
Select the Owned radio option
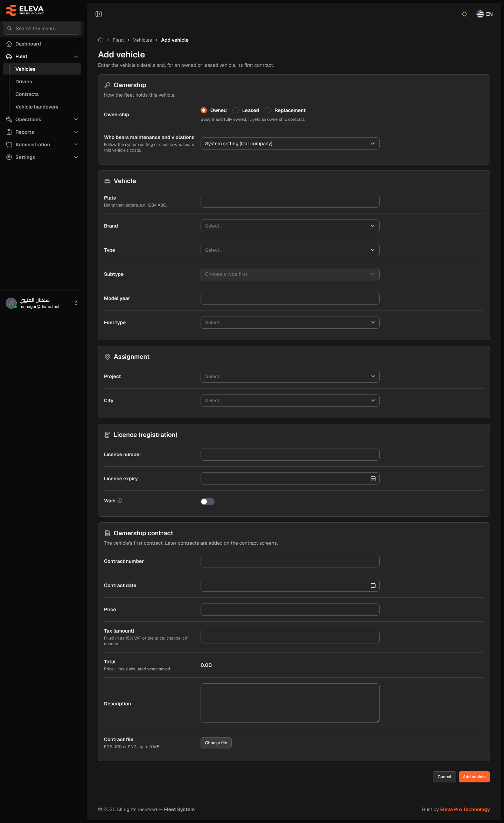click(x=204, y=110)
